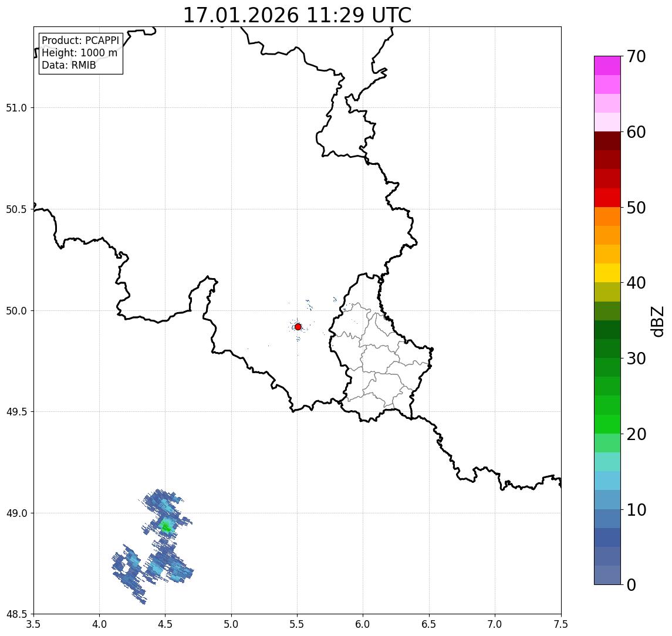Click longitude axis label 7.0
Screen dimensions: 672x636
495,624
